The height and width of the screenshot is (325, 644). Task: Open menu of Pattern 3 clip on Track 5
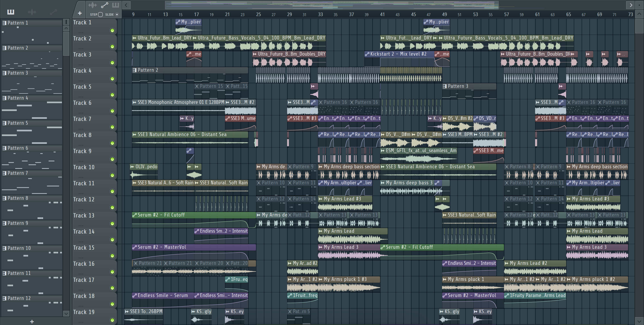pyautogui.click(x=445, y=87)
